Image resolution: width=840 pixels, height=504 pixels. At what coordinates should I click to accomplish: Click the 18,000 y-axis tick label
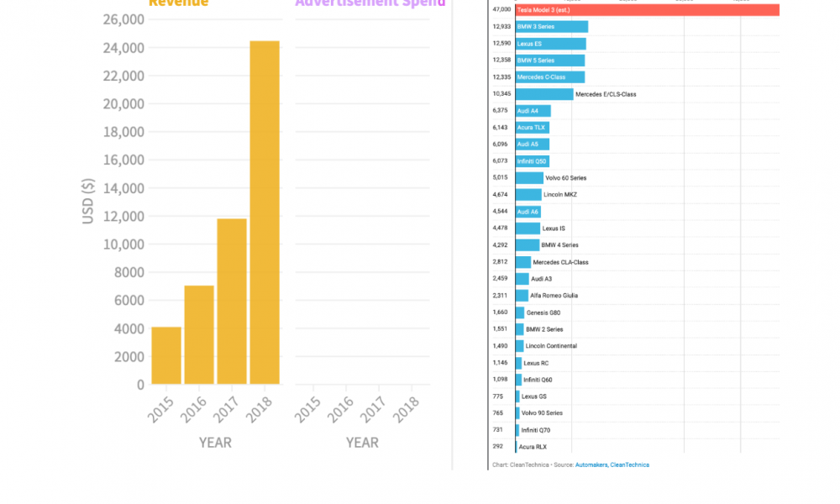(x=123, y=132)
